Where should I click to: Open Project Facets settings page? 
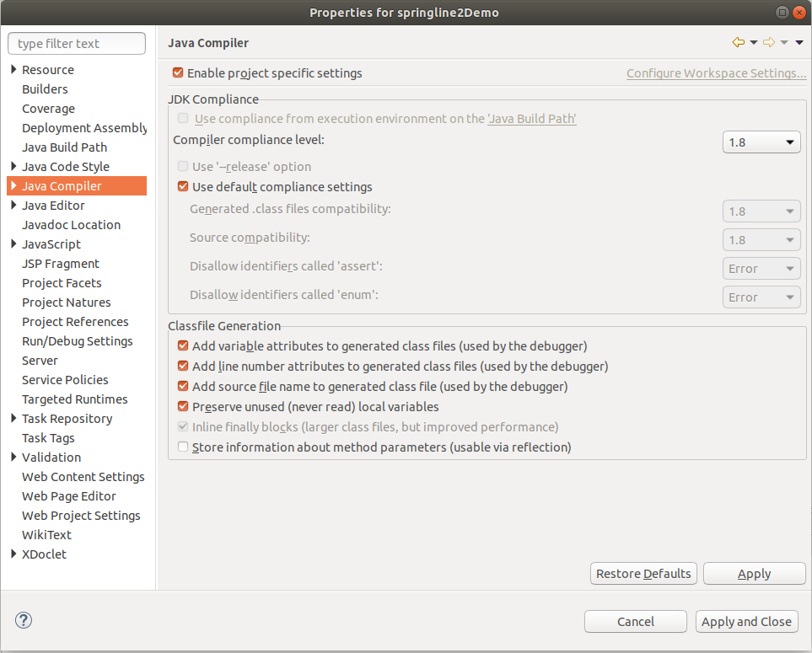(62, 283)
